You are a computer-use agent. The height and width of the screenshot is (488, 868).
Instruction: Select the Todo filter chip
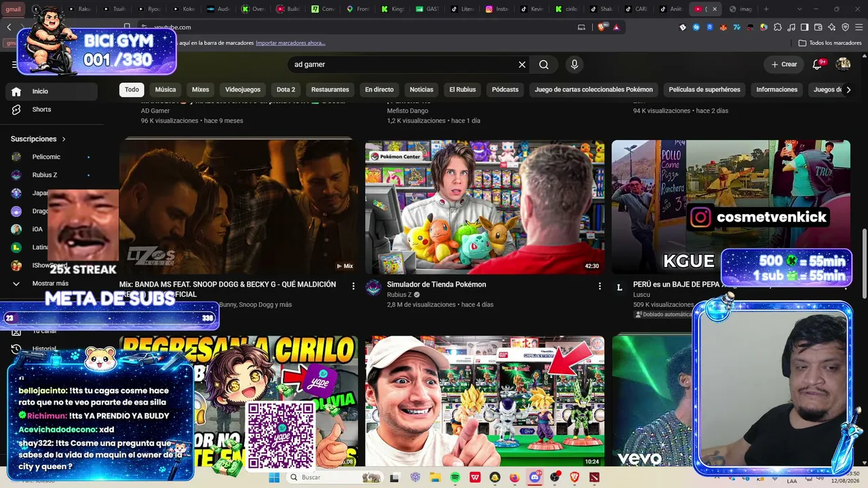[132, 89]
